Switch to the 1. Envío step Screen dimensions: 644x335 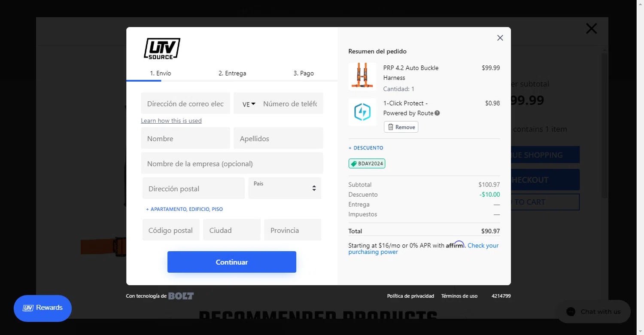pos(161,73)
